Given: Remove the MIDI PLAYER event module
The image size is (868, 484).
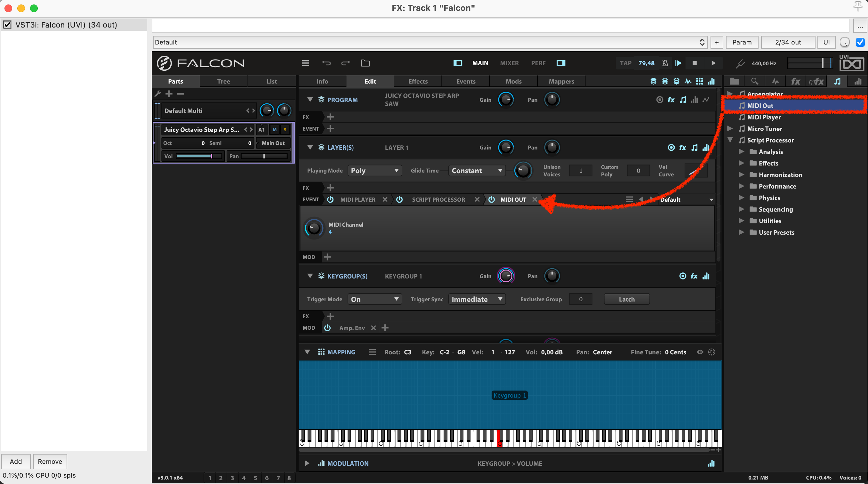Looking at the screenshot, I should point(385,199).
